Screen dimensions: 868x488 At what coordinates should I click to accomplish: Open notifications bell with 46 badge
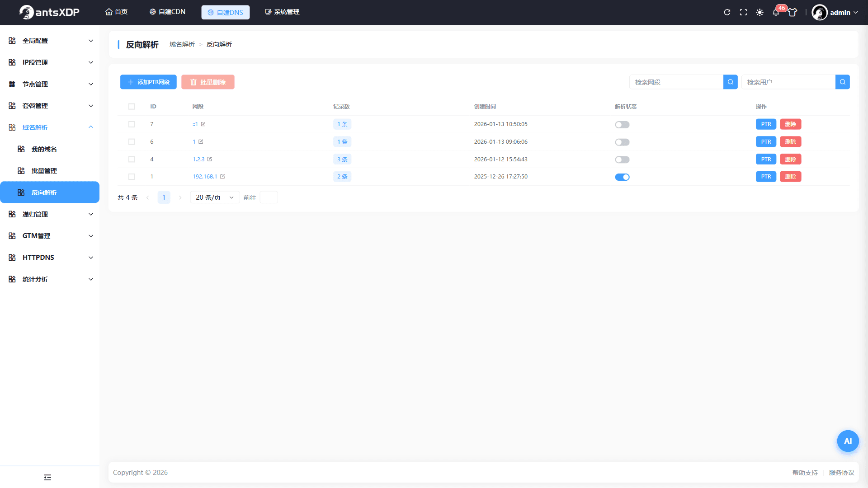776,12
